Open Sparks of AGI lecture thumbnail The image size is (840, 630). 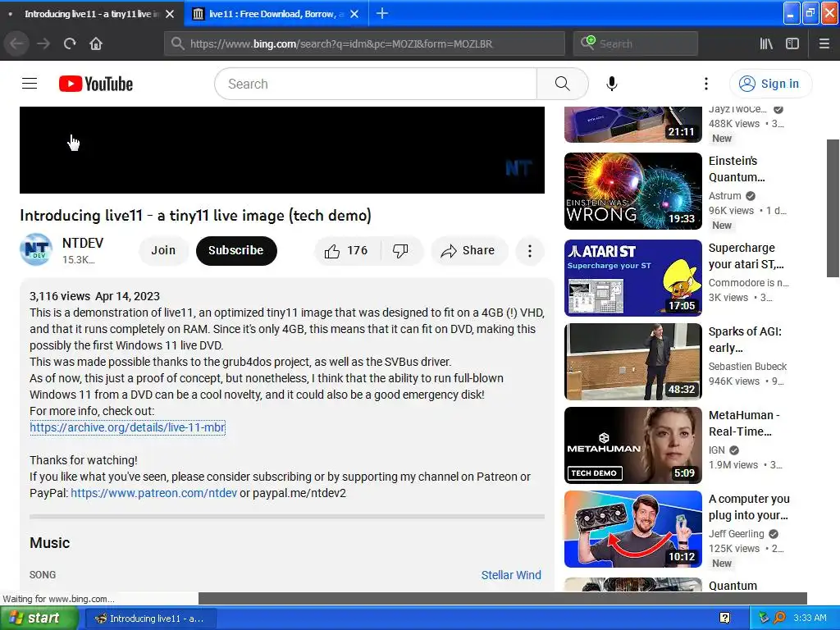[x=632, y=362]
